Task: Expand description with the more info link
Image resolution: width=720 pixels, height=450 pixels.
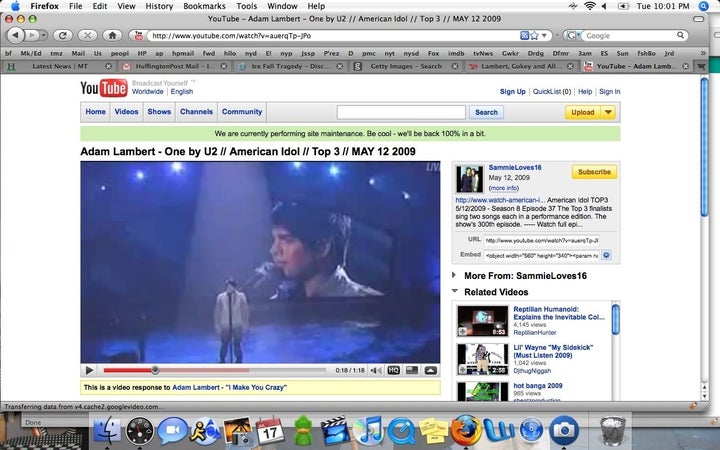Action: tap(504, 188)
